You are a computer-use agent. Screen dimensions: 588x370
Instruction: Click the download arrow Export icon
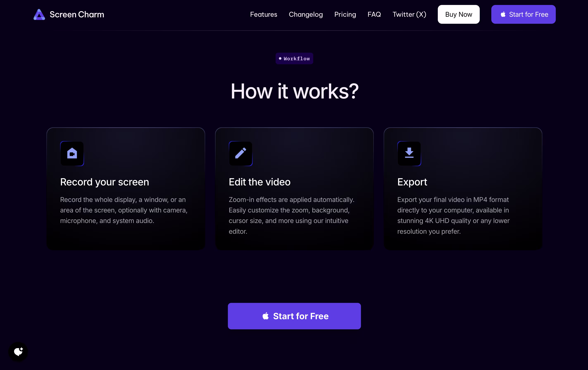pyautogui.click(x=409, y=153)
